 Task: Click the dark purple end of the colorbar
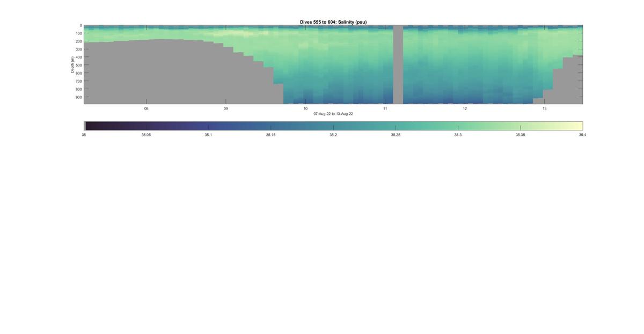click(89, 126)
